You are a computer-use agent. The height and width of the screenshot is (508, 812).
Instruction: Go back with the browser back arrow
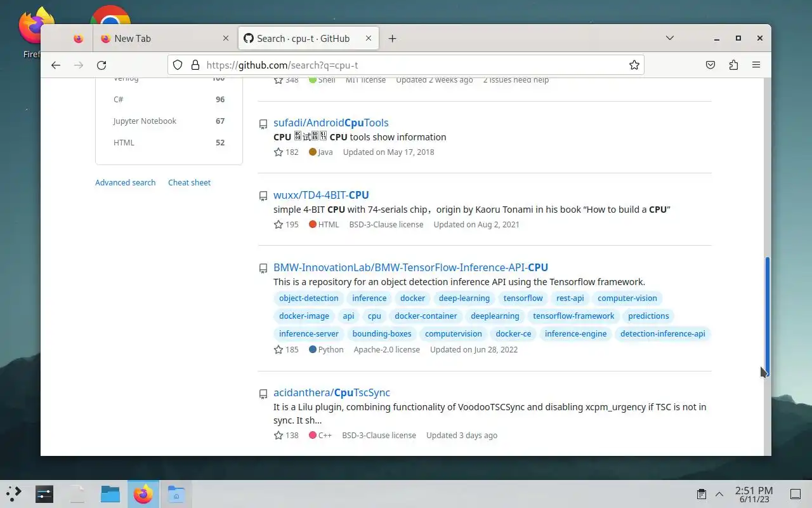coord(56,65)
